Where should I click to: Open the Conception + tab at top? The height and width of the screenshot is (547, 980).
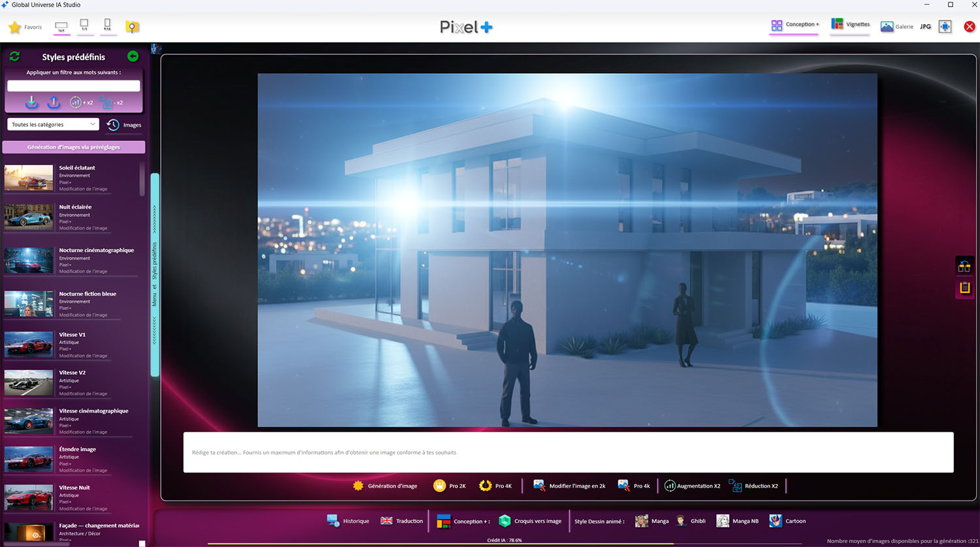tap(794, 25)
